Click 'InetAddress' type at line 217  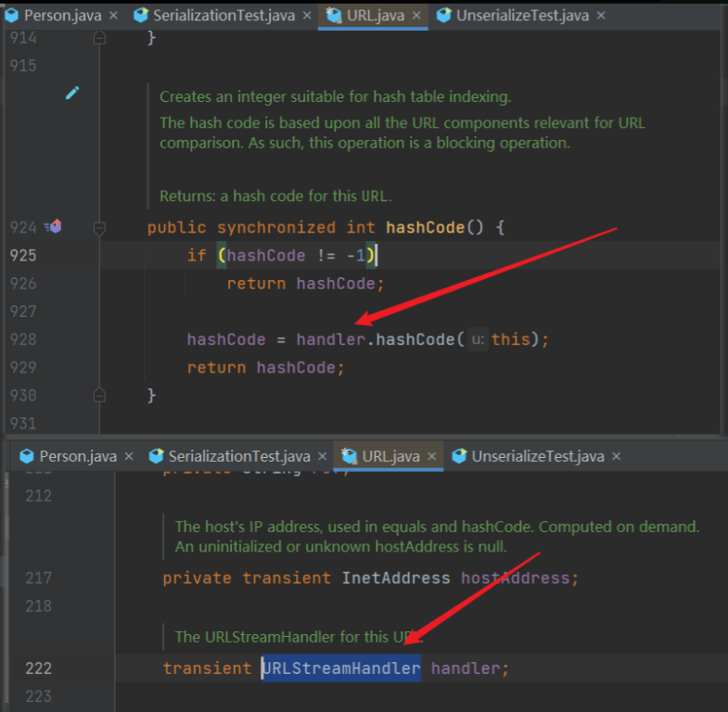pyautogui.click(x=396, y=578)
